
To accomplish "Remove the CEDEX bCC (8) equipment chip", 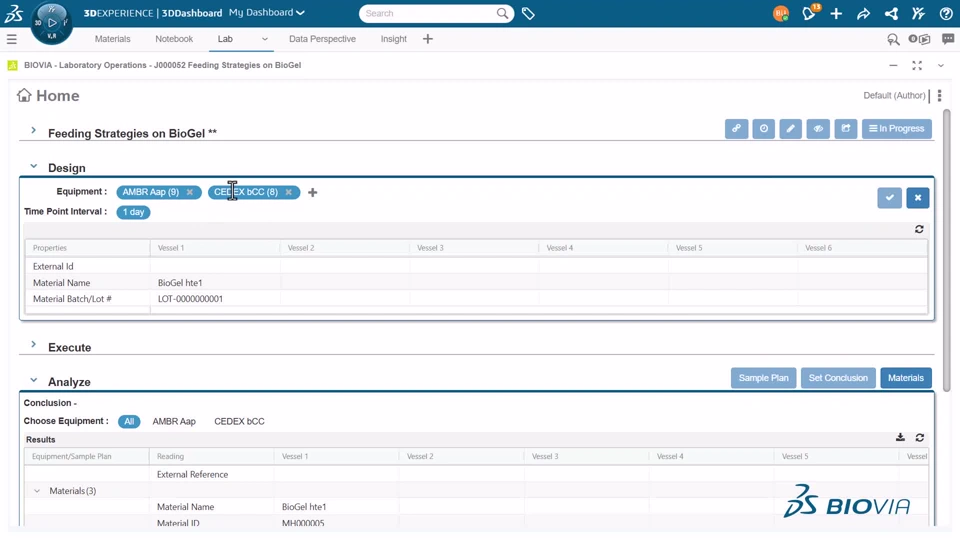I will 288,192.
